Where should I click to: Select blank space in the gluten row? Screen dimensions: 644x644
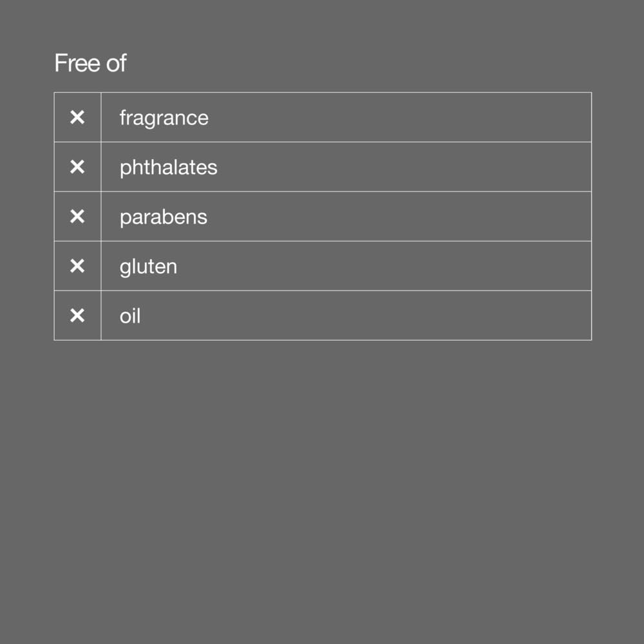point(399,266)
